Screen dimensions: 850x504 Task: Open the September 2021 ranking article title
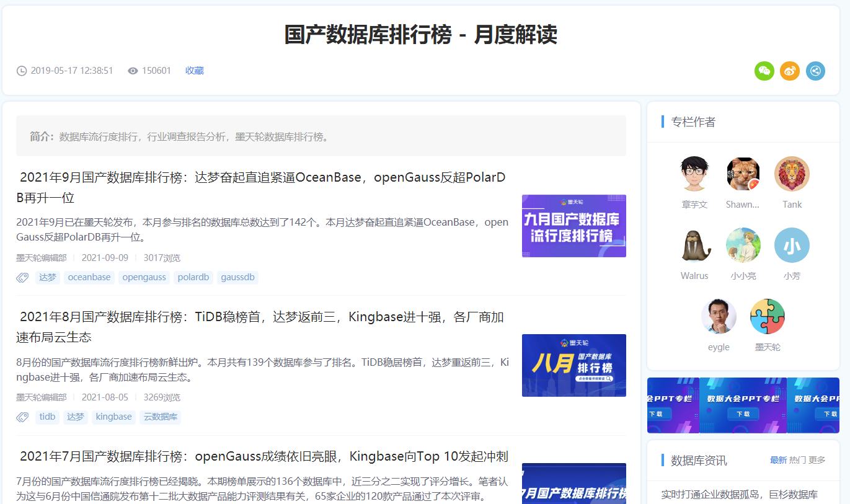[262, 188]
